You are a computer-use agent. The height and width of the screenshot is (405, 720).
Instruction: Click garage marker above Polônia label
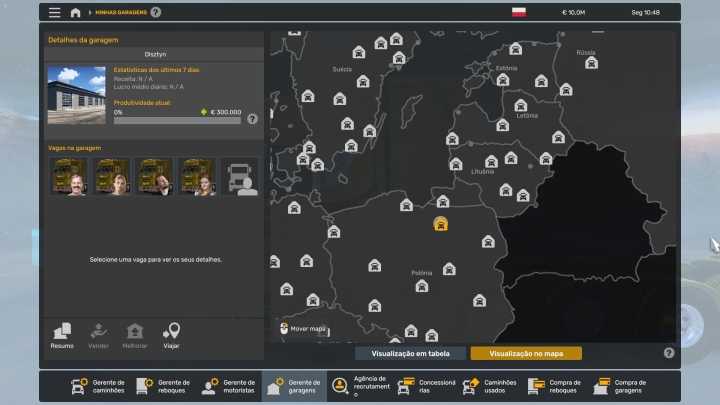(x=449, y=269)
